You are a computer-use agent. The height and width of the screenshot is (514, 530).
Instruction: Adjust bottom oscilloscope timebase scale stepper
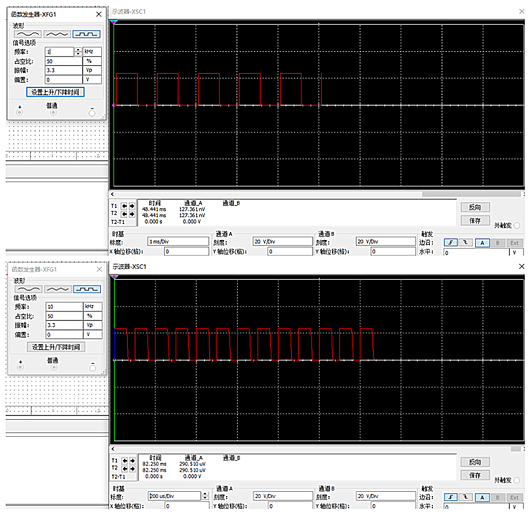205,496
